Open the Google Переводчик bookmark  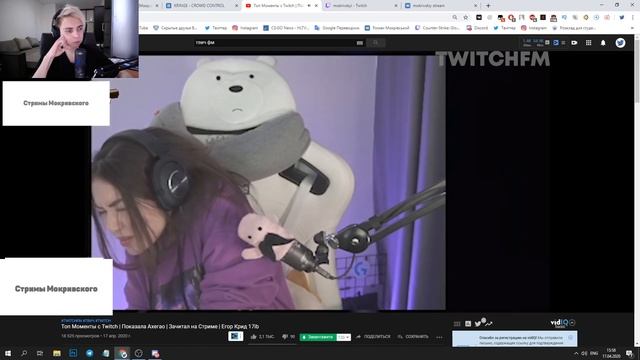[x=337, y=28]
